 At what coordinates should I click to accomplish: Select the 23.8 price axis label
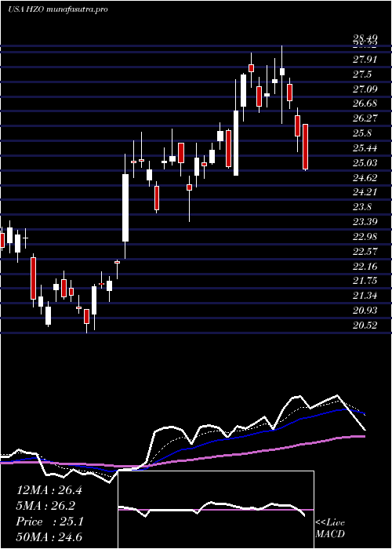362,207
